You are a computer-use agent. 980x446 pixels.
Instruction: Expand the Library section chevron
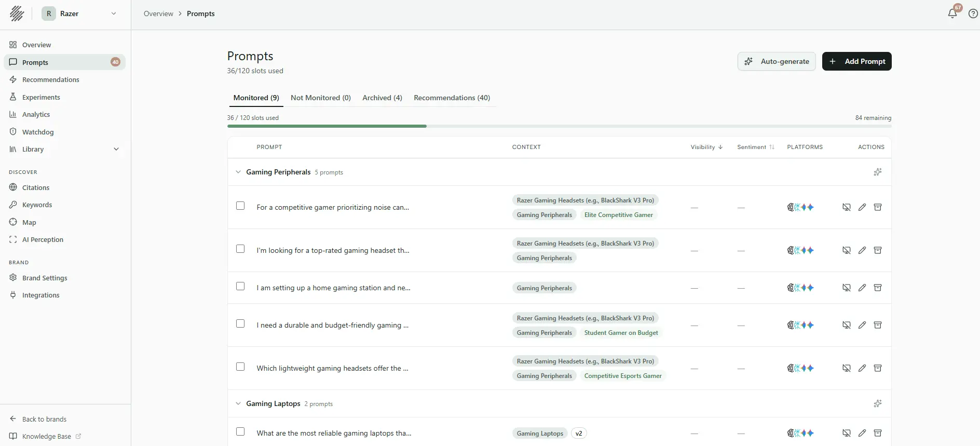(116, 149)
